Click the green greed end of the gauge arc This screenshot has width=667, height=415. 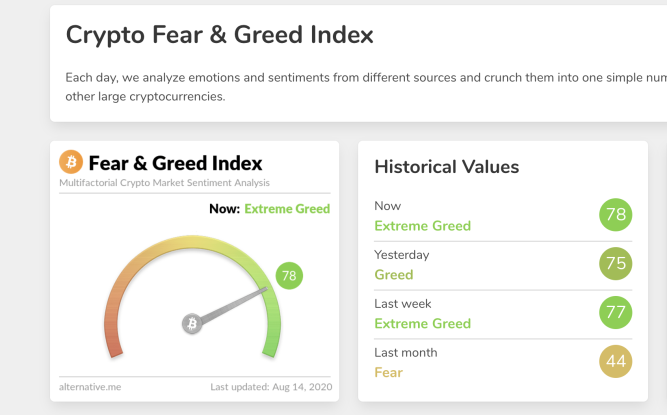coord(272,340)
